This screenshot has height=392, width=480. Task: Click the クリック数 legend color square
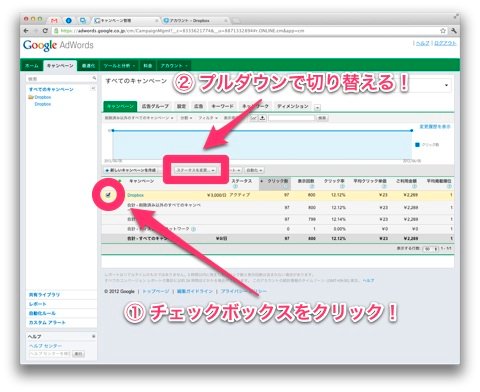417,145
